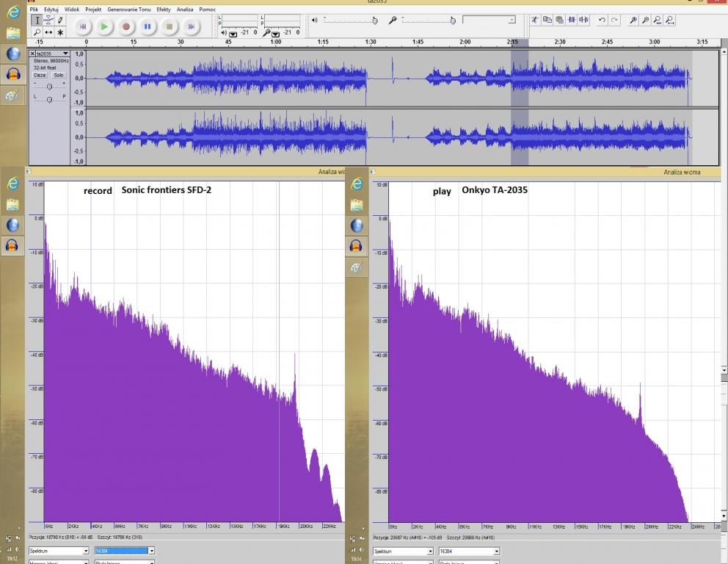Screen dimensions: 728x564
Task: Skip to the end of the project
Action: pyautogui.click(x=192, y=26)
